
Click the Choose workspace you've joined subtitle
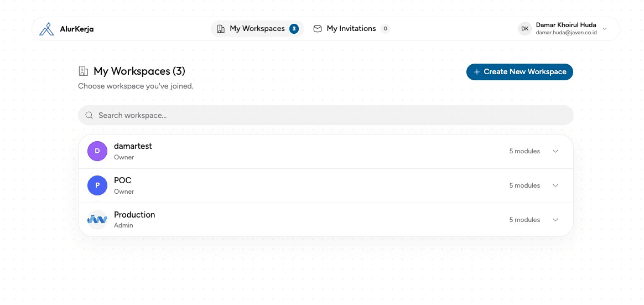point(136,86)
